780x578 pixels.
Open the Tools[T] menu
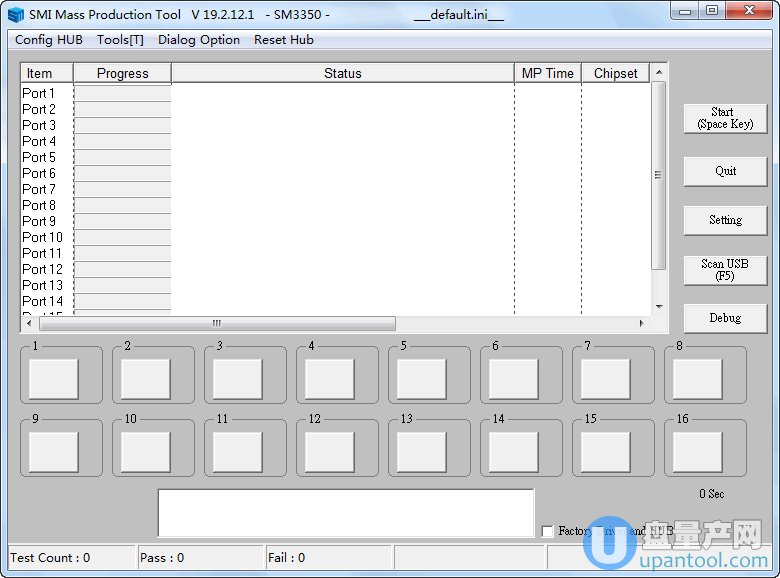pyautogui.click(x=120, y=40)
